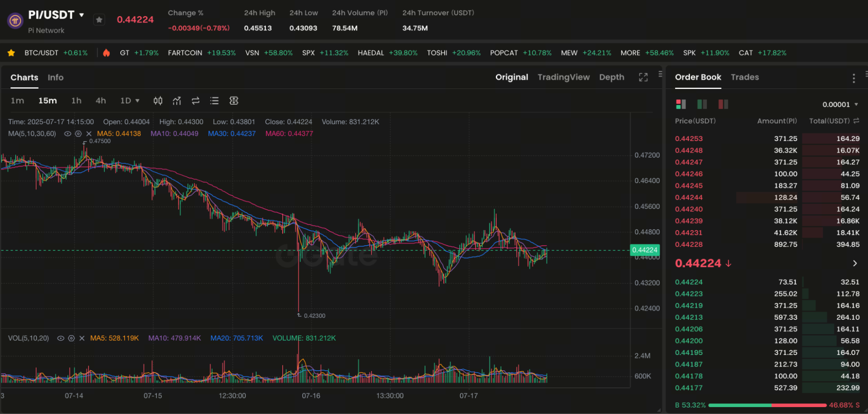Remove the MA indicator with the X
This screenshot has width=868, height=414.
pyautogui.click(x=89, y=134)
